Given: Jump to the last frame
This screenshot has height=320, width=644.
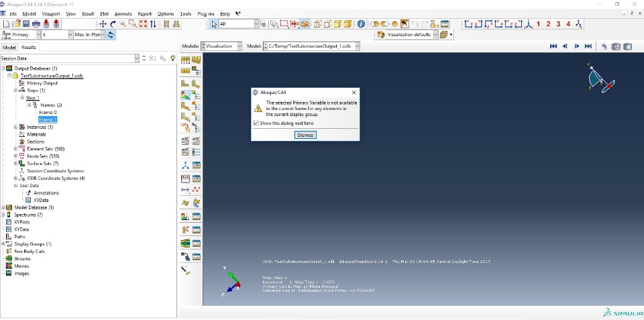Looking at the screenshot, I should 588,46.
